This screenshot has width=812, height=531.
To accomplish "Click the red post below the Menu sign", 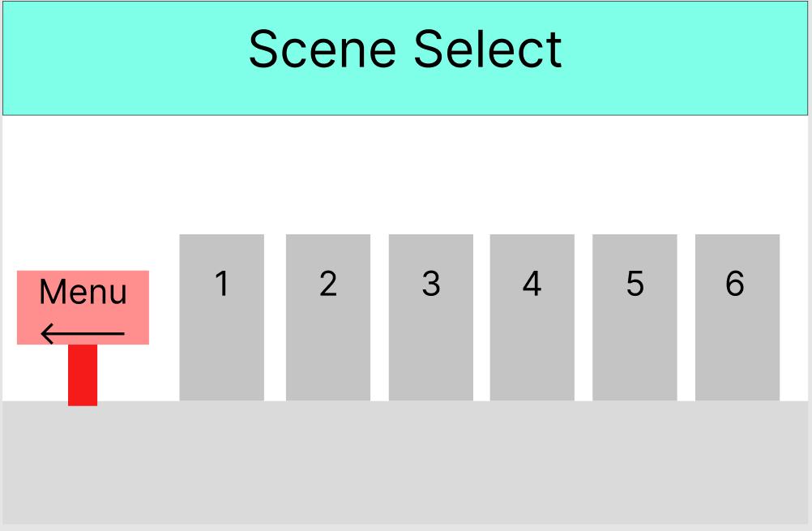I will tap(83, 375).
